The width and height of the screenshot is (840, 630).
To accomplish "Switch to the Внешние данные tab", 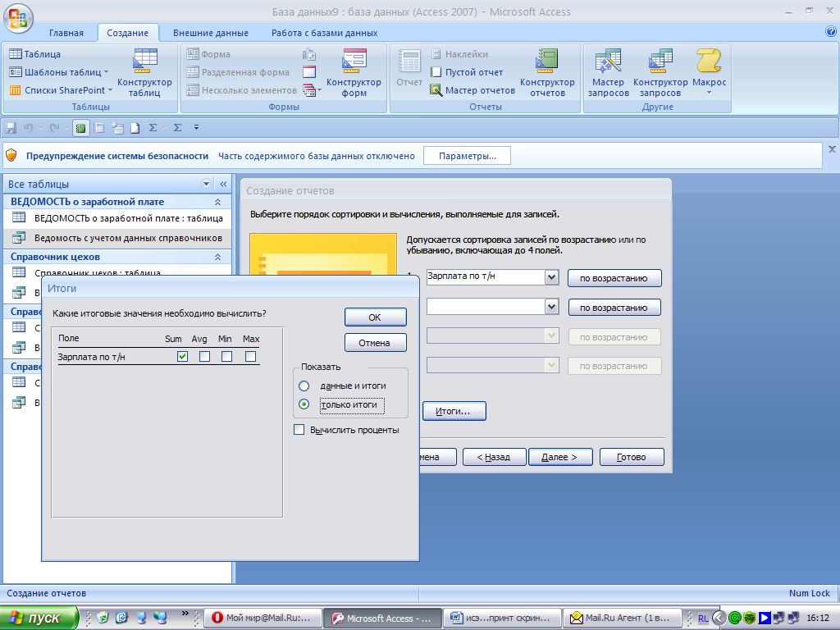I will point(211,33).
